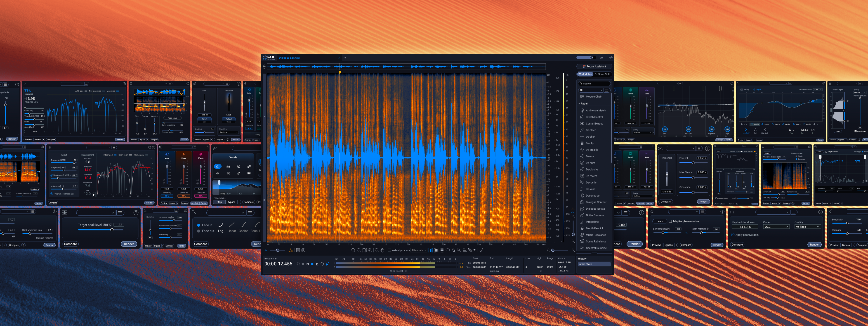Check Adaptive phase rotation checkbox
The width and height of the screenshot is (868, 326).
(x=670, y=221)
